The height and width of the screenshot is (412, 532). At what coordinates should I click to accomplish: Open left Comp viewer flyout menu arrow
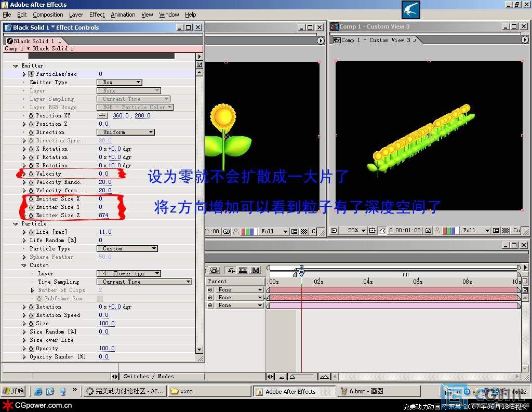pos(321,41)
